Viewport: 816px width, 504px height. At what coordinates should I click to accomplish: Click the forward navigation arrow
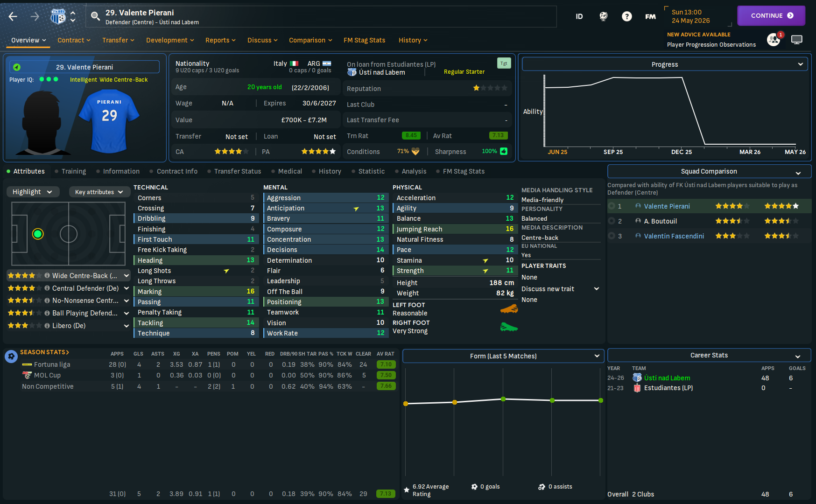[35, 16]
